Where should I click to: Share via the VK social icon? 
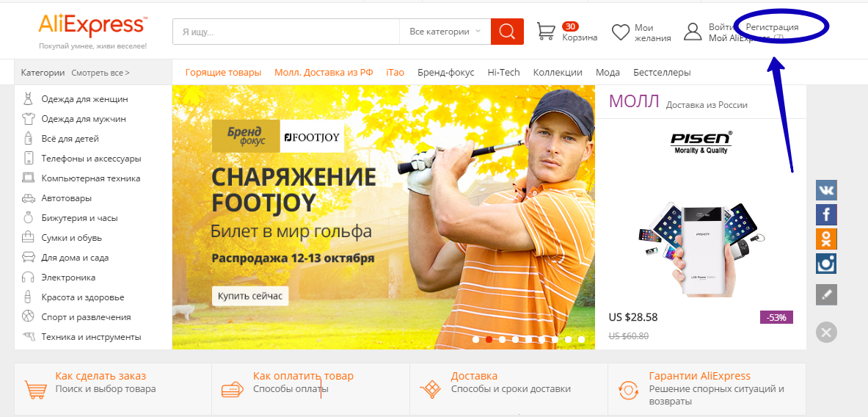(x=826, y=190)
